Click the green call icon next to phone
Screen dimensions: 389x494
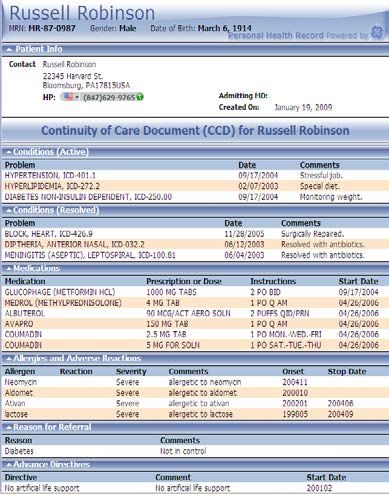[140, 97]
